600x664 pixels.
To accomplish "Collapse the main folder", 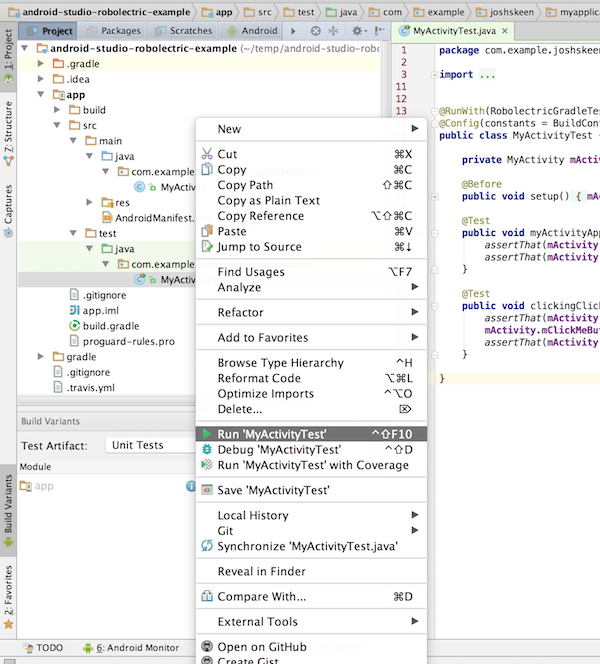I will pyautogui.click(x=73, y=141).
